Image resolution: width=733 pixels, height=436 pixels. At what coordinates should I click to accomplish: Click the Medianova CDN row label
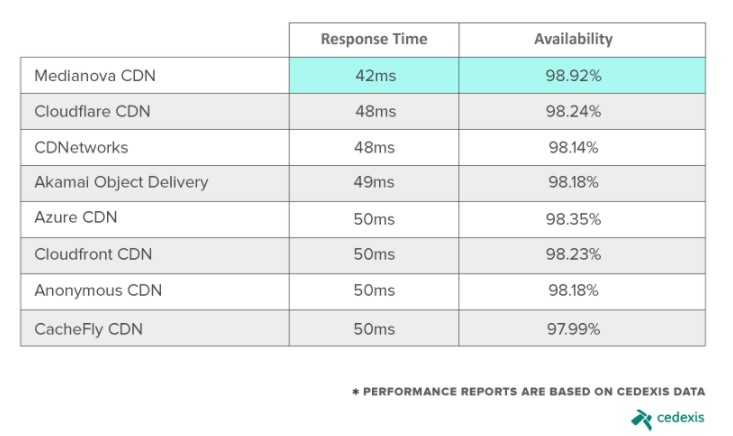[x=95, y=76]
